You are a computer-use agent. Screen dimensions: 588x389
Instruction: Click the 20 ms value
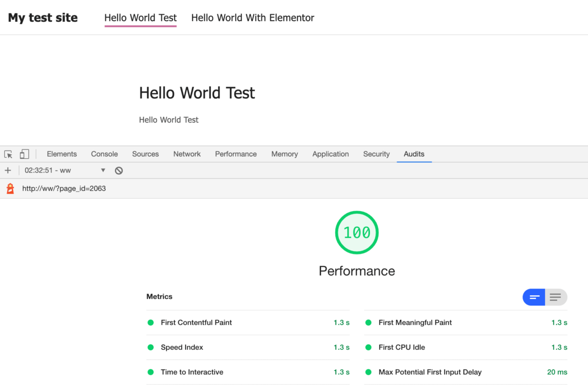tap(557, 372)
